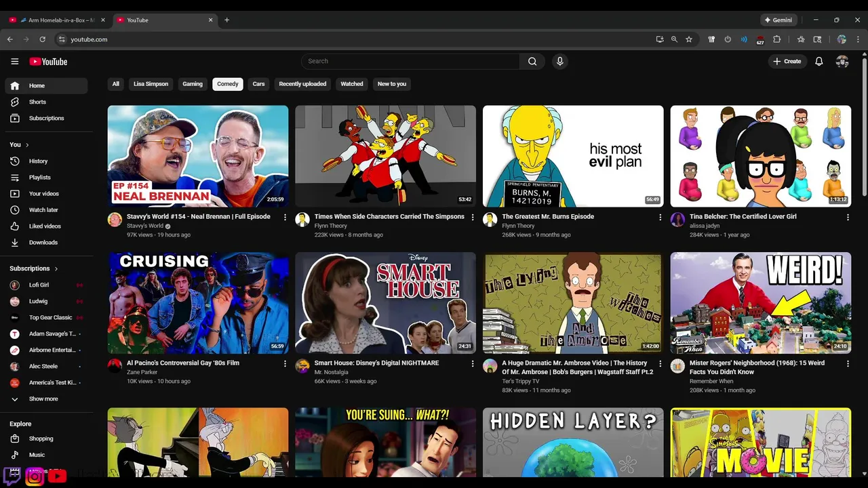Open the YouTube hamburger guide menu

(x=14, y=62)
